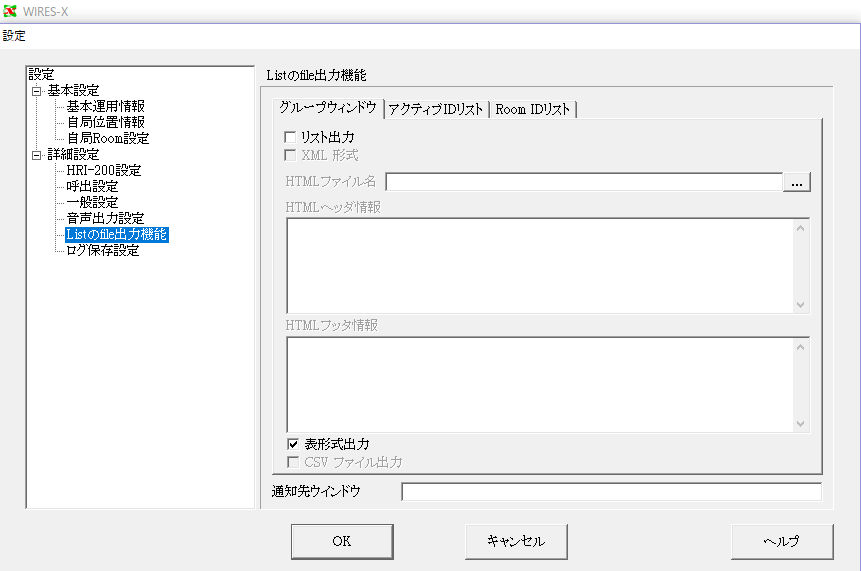Viewport: 861px width, 571px height.
Task: Select 一般設定 tree item
Action: point(92,202)
